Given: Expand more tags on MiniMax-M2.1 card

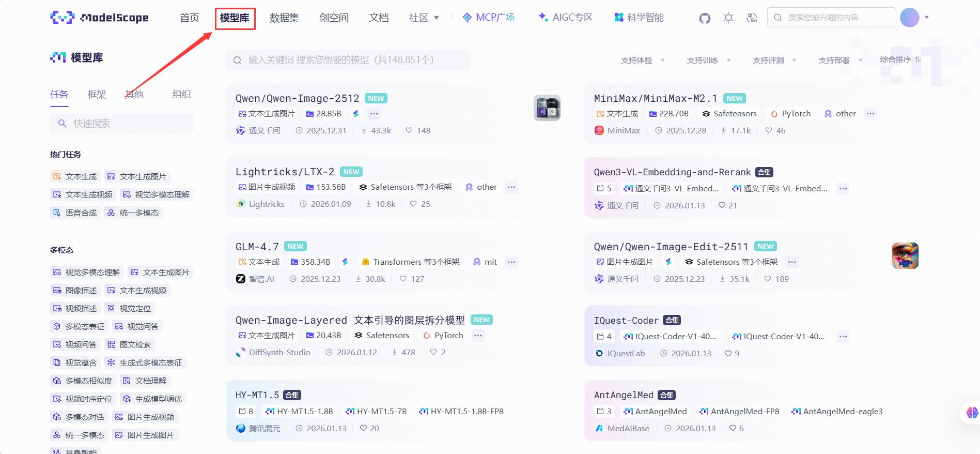Looking at the screenshot, I should pyautogui.click(x=870, y=114).
